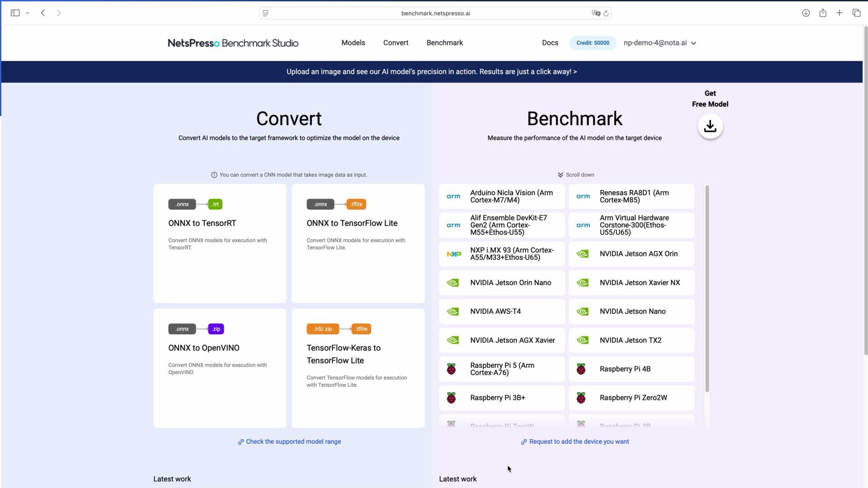The height and width of the screenshot is (488, 868).
Task: Open Check the supported model range link
Action: (x=293, y=442)
